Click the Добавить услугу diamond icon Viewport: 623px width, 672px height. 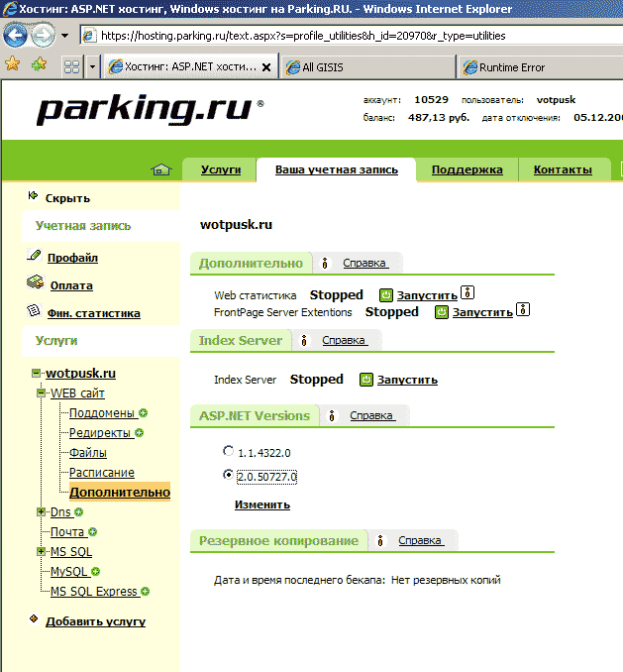click(34, 618)
